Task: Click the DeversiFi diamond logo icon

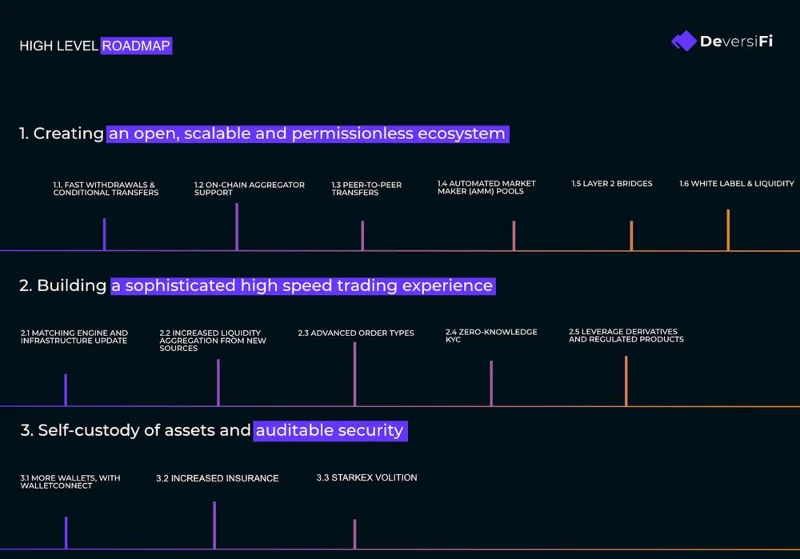Action: (684, 41)
